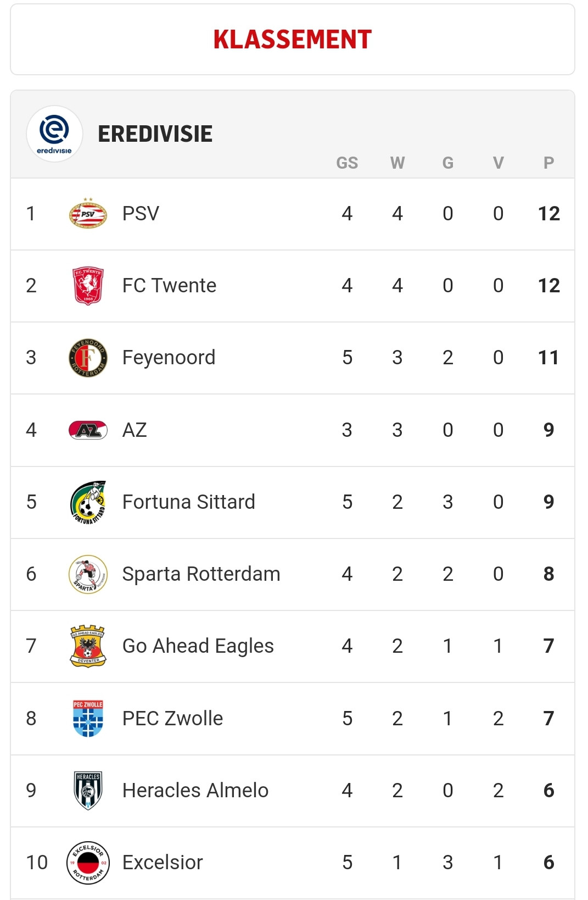The image size is (588, 900).
Task: Click the PEC Zwolle crest
Action: click(x=88, y=718)
